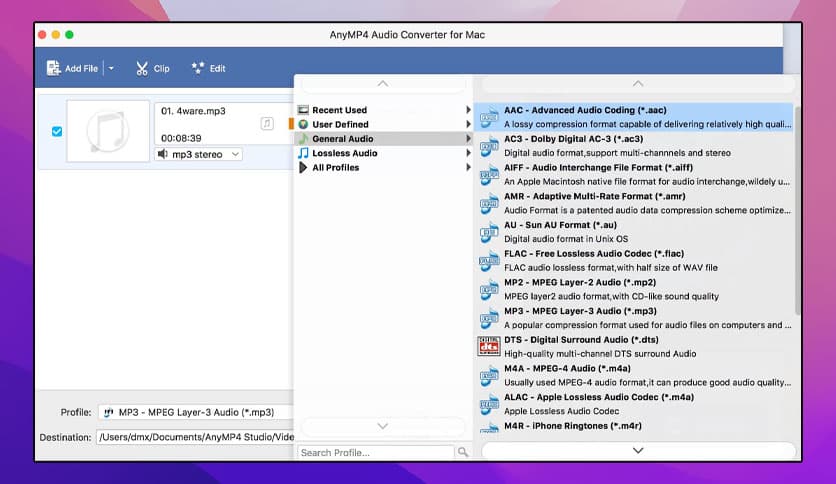Click the format list scroll-up chevron
Viewport: 836px width, 484px height.
(638, 84)
